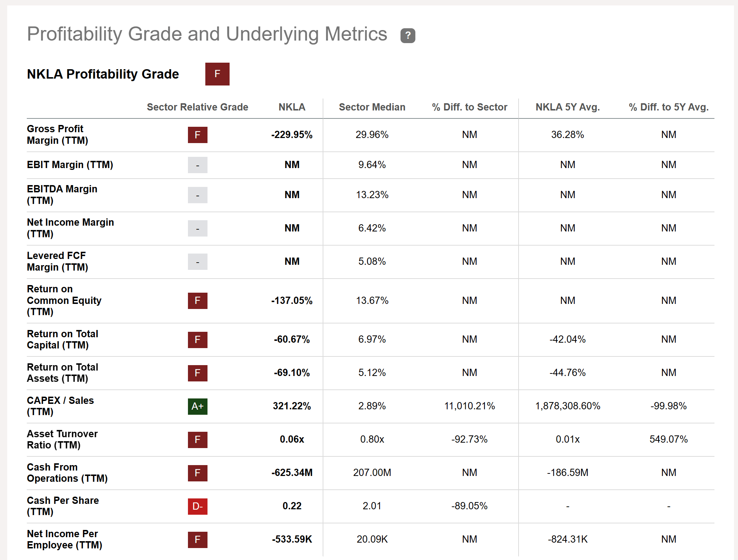Viewport: 738px width, 560px height.
Task: Click the help question mark icon
Action: click(407, 35)
